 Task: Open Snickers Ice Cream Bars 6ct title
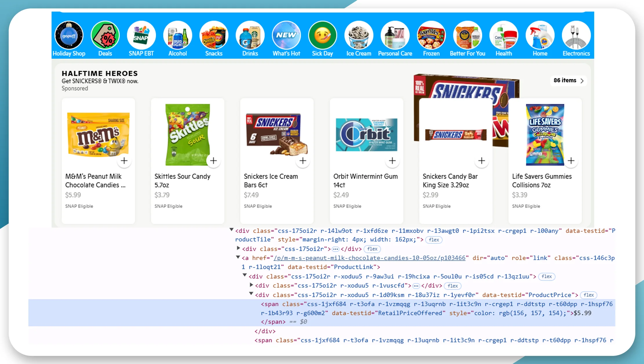[271, 181]
